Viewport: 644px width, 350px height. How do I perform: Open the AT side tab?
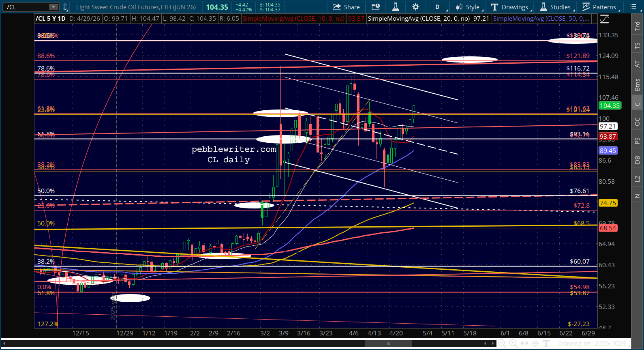click(x=638, y=64)
